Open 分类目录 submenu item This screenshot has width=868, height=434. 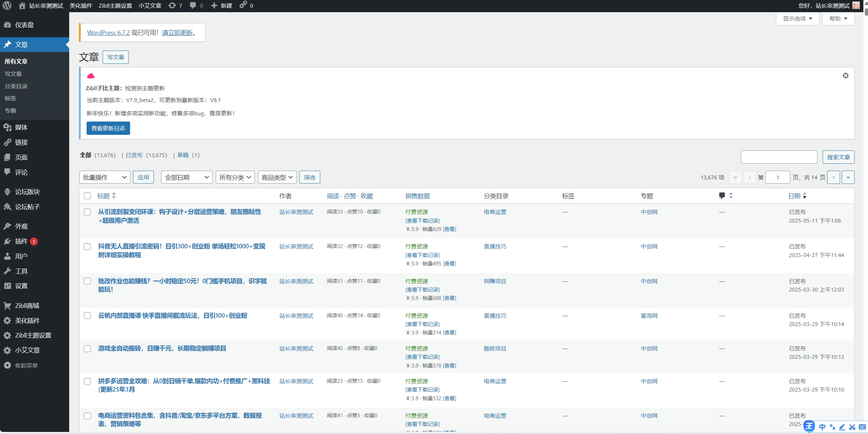click(16, 86)
